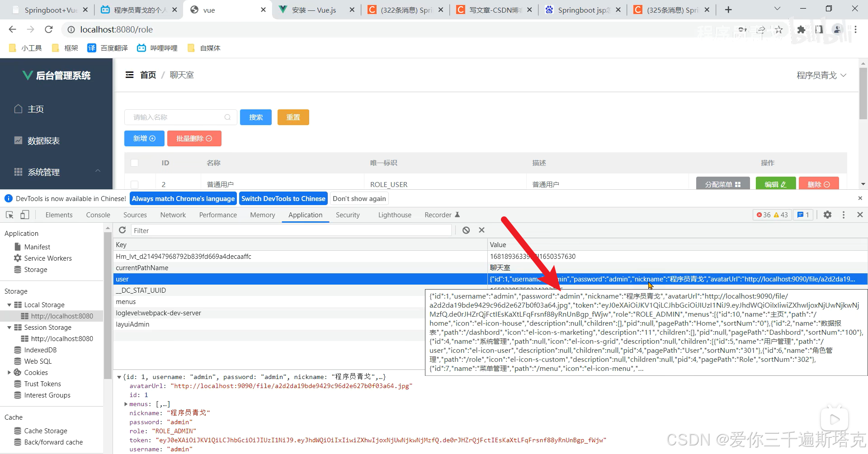This screenshot has height=454, width=868.
Task: Expand the Cookies section in Application sidebar
Action: click(x=10, y=372)
